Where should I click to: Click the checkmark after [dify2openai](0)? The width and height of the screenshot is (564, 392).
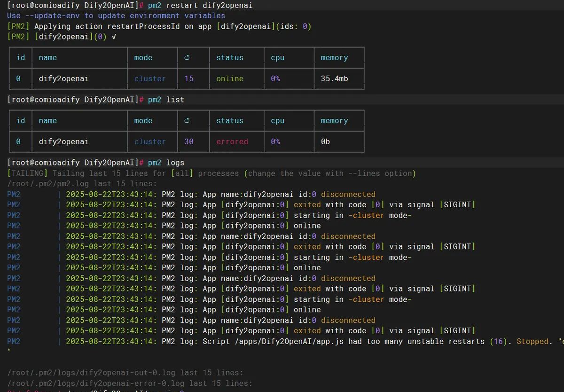pyautogui.click(x=113, y=37)
